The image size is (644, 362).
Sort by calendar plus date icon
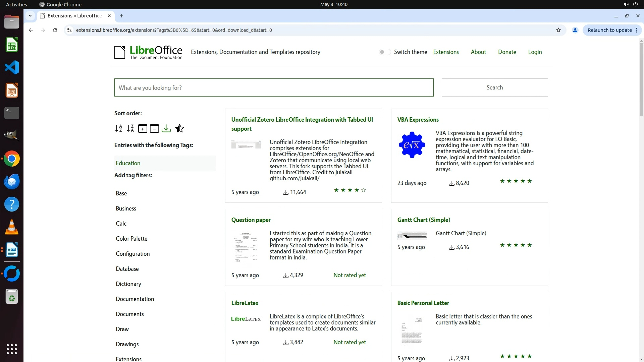(143, 128)
